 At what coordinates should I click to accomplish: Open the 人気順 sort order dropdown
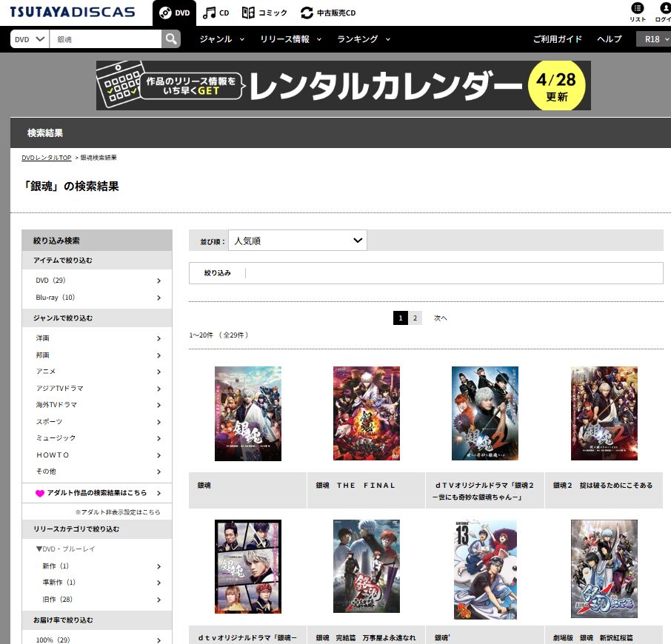(298, 241)
